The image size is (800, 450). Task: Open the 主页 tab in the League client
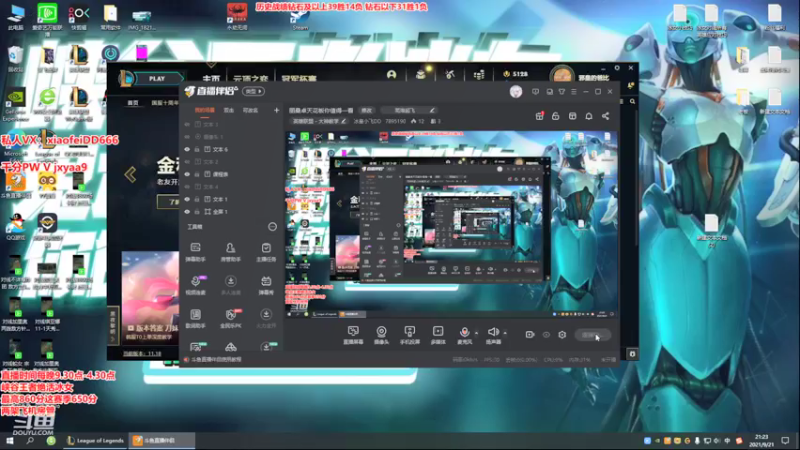(x=211, y=79)
